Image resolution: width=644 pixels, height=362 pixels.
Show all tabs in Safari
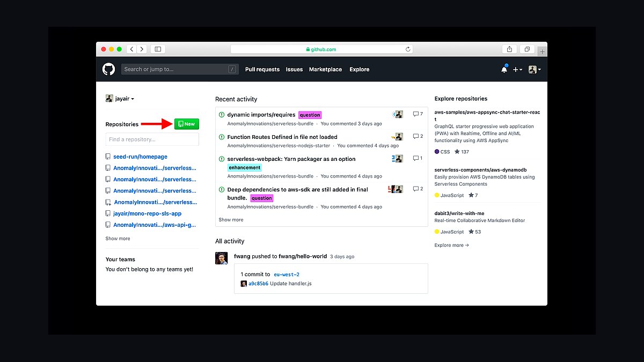(x=527, y=49)
